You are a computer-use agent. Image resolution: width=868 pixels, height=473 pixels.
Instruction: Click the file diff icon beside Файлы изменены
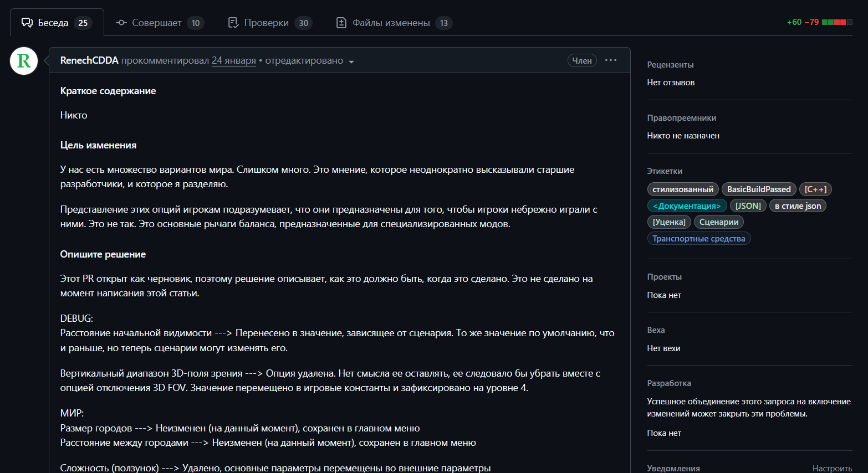click(341, 23)
